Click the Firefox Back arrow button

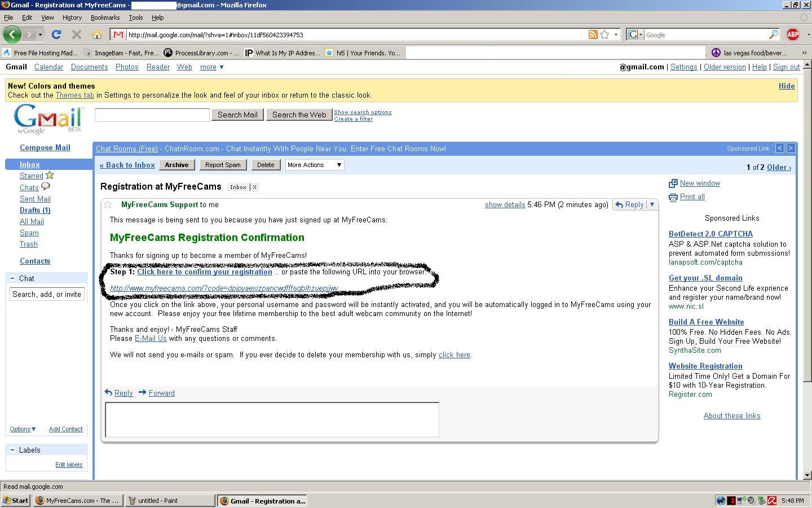(x=12, y=34)
